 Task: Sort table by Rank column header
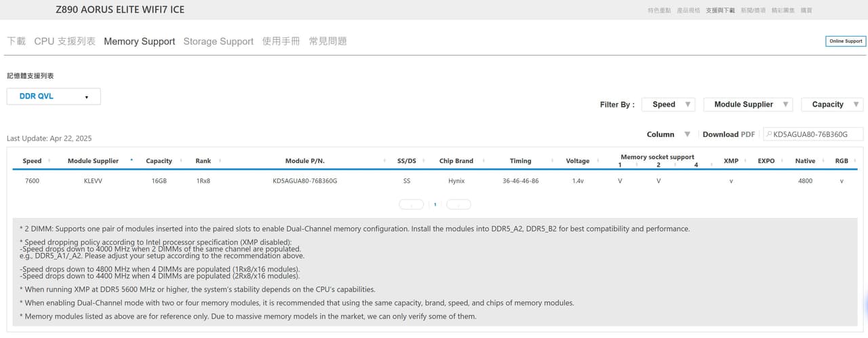pyautogui.click(x=203, y=161)
